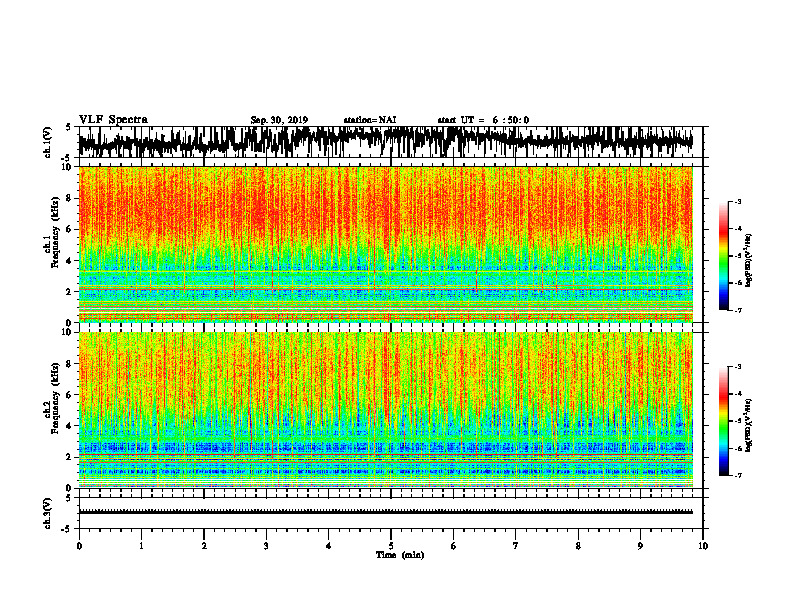Viewport: 792px width, 612px height.
Task: Select the date text "Sep. 30, 2019"
Action: coord(279,120)
